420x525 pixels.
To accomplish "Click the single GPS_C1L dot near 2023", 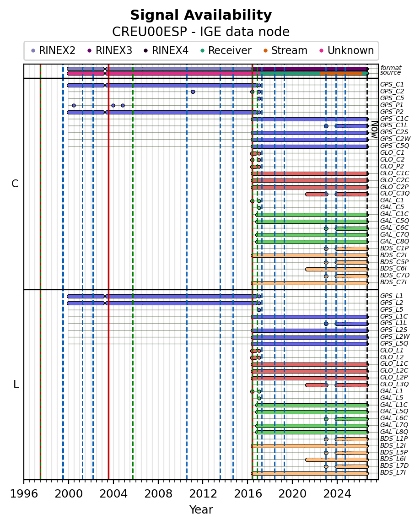I will 326,126.
